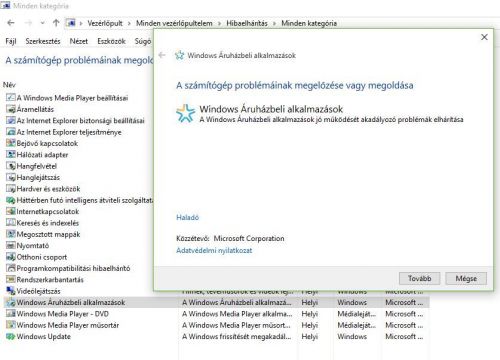The image size is (500, 360).
Task: Click the Otthoni csoport icon
Action: click(11, 257)
